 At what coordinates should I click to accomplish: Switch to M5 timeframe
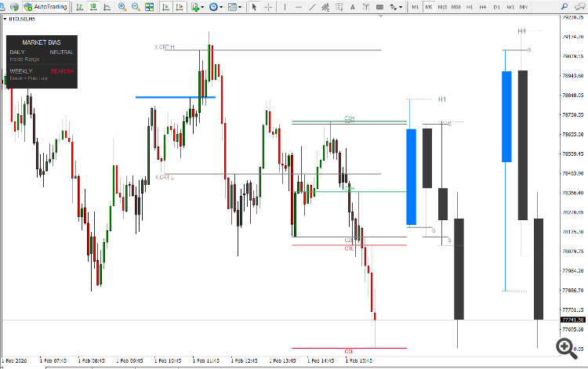pos(429,7)
